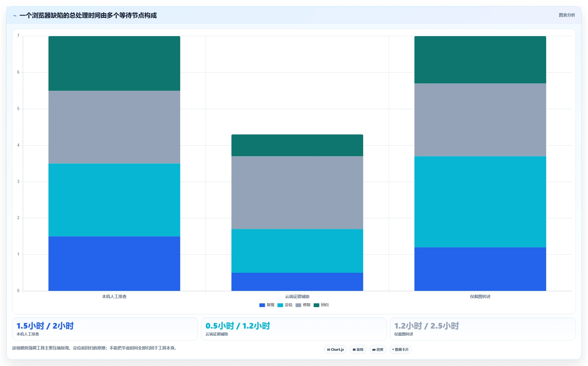Click the 定位 segment of the 云端证据辅助 bar
Viewport: 588px width, 366px height.
[297, 251]
